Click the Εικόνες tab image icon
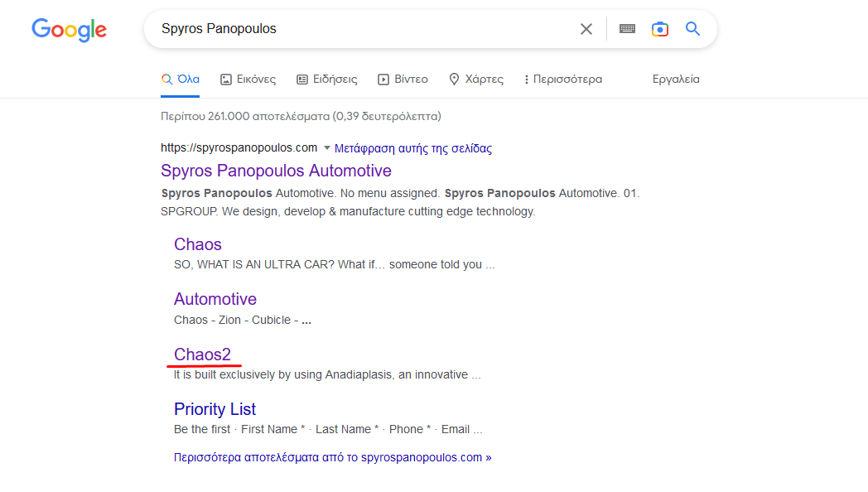This screenshot has height=492, width=868. point(226,80)
